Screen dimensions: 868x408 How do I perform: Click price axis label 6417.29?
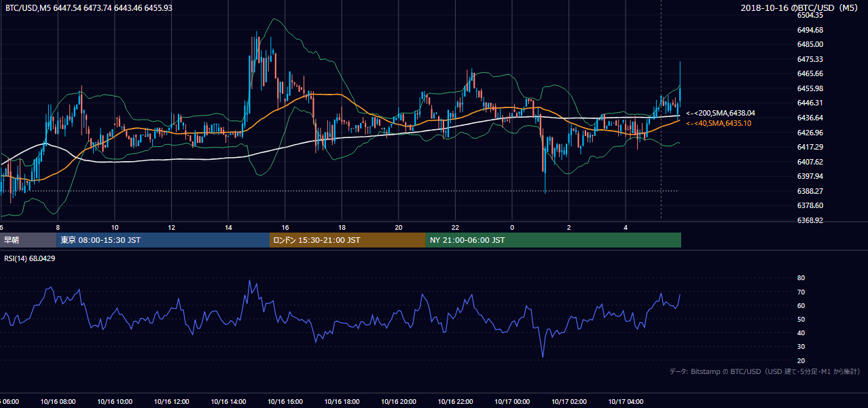coord(810,147)
